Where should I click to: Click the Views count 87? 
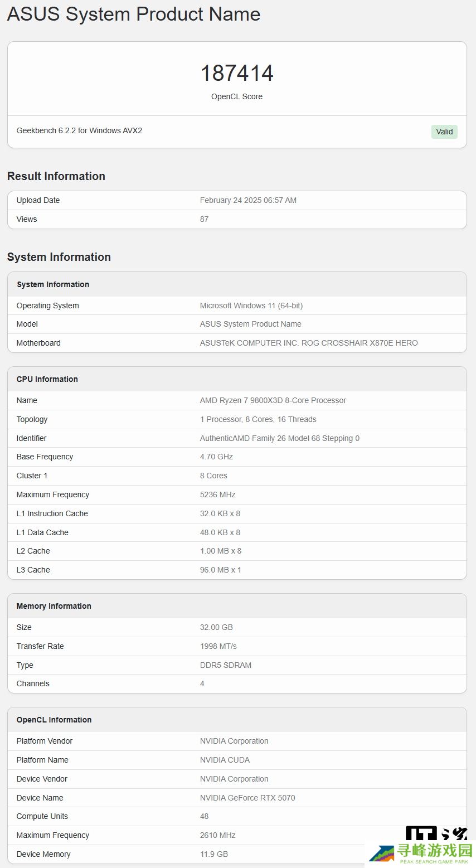click(204, 219)
